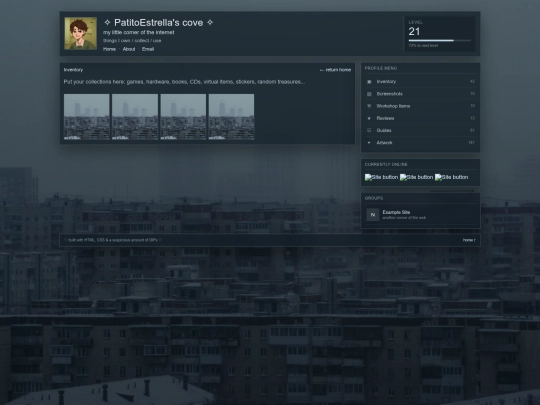Image resolution: width=540 pixels, height=405 pixels.
Task: Click the Inventory count 42
Action: click(x=472, y=82)
